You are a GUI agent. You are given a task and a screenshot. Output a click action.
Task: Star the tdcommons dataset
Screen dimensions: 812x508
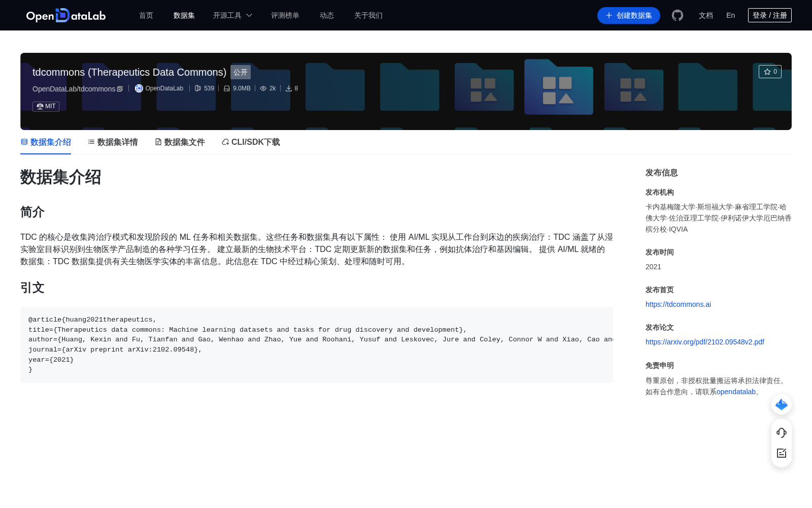(770, 72)
